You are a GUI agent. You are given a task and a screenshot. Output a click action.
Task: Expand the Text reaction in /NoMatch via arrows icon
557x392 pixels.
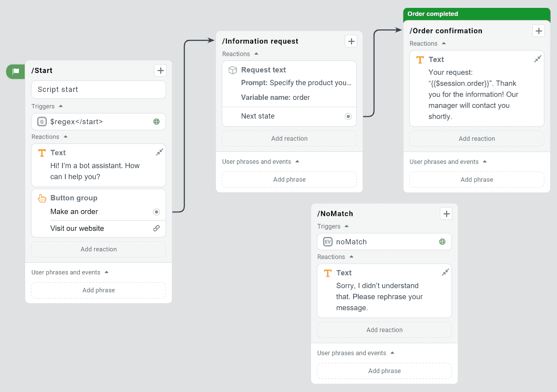coord(446,272)
